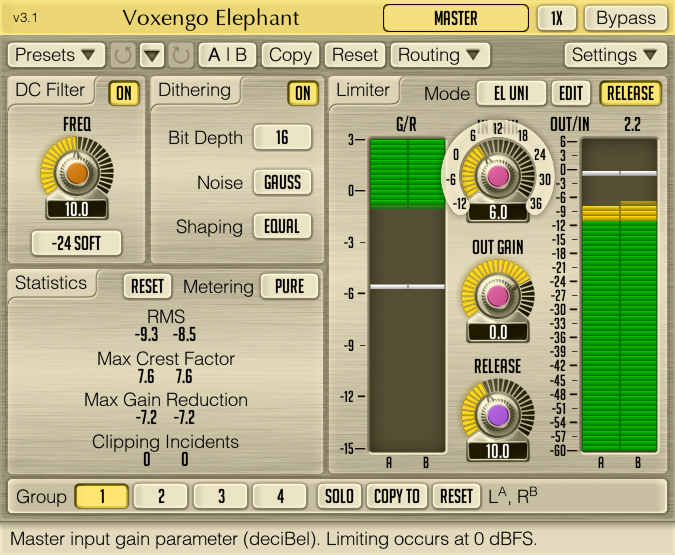Turn off the DC Filter ON switch
Image resolution: width=675 pixels, height=555 pixels.
pos(124,93)
